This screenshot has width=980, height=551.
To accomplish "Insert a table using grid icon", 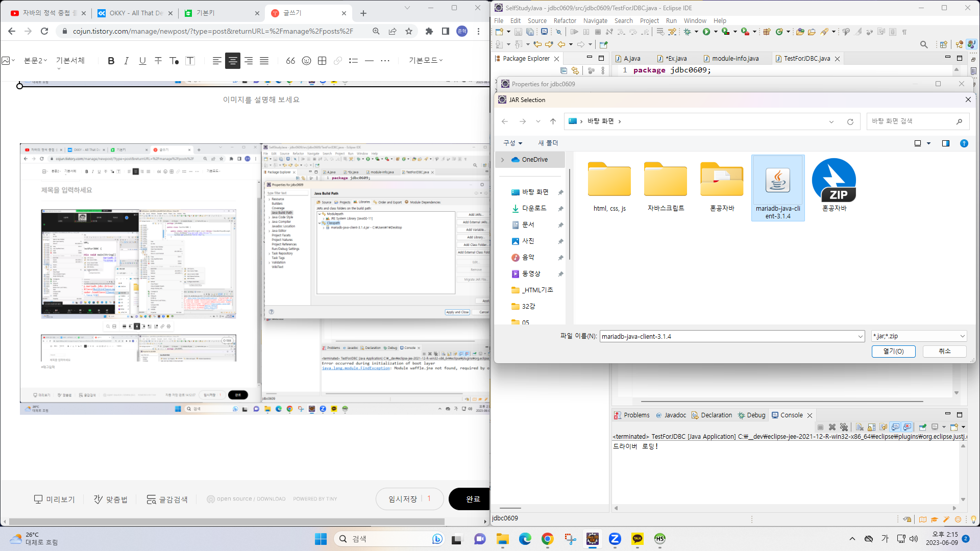I will pos(322,61).
